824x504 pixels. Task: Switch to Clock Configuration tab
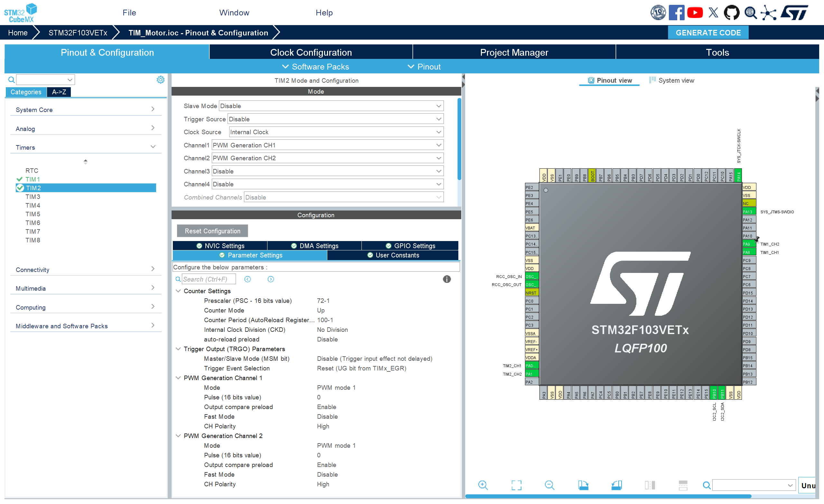coord(311,52)
